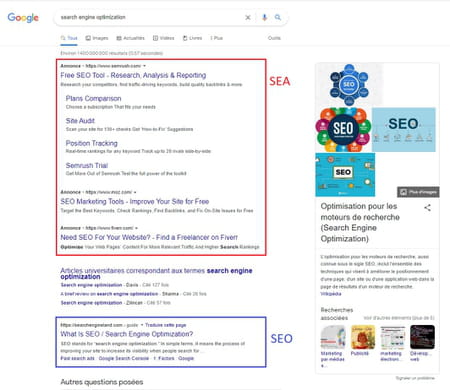Open What Is SEO / Search Engine Optimization result
Viewport: 450px width, 390px height.
(127, 334)
